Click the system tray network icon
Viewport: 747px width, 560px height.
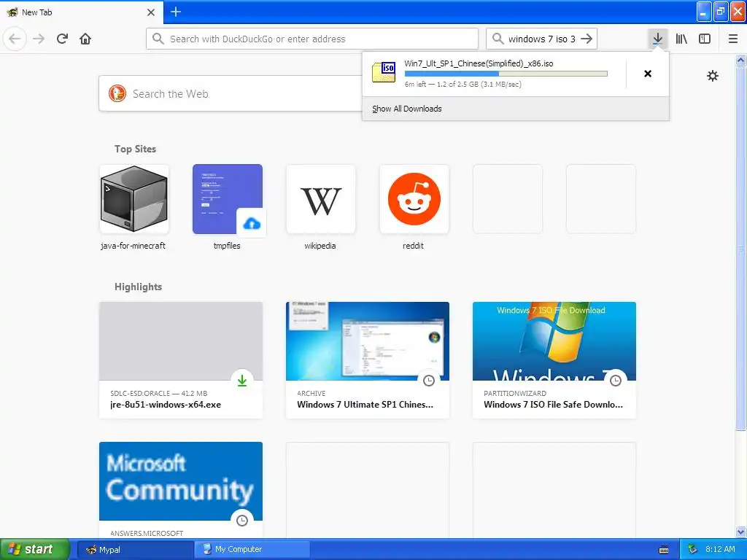pos(693,550)
